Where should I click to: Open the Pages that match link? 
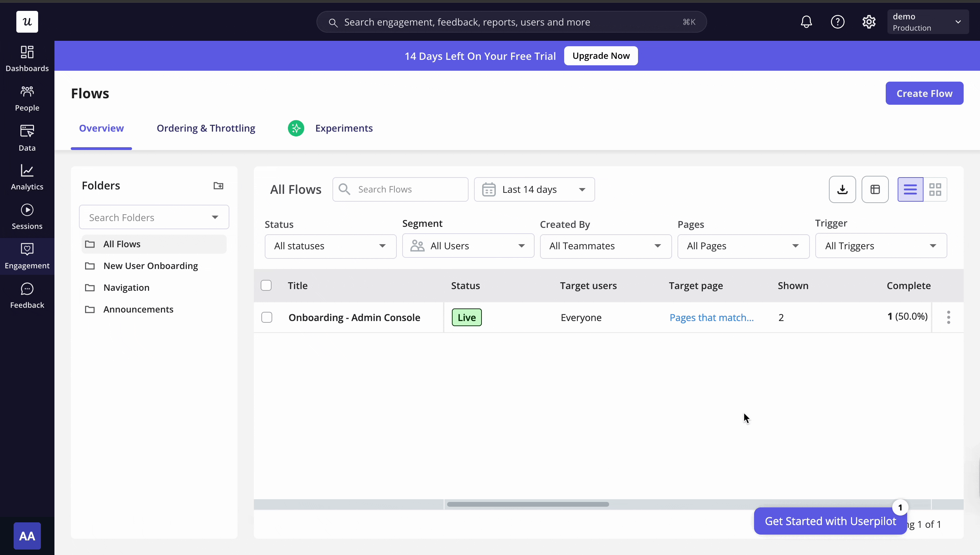coord(711,318)
